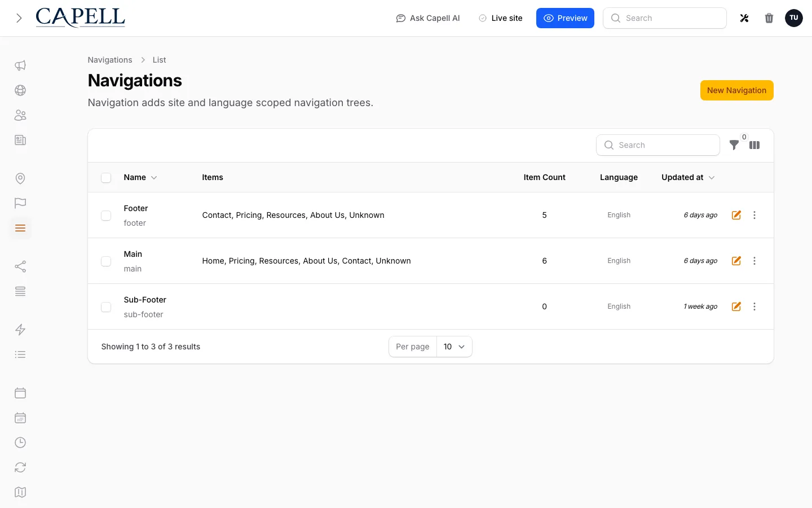This screenshot has height=508, width=812.
Task: Click the New Navigation button
Action: click(737, 90)
